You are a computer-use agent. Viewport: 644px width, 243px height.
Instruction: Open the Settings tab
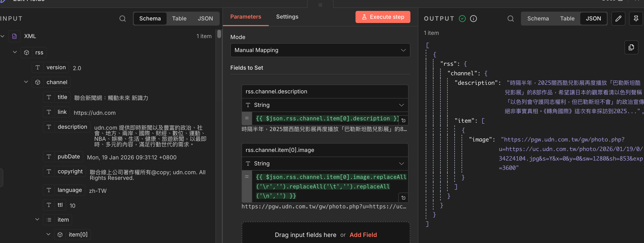[287, 17]
